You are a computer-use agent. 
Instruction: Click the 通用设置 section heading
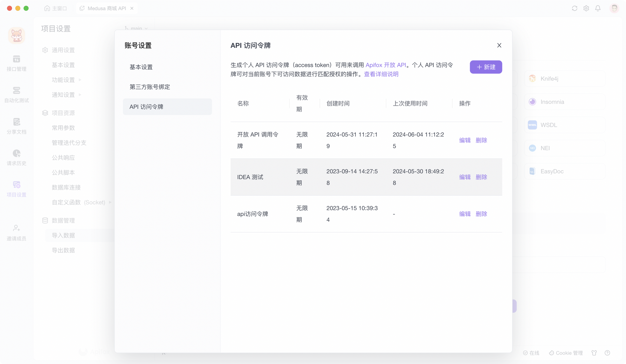click(x=63, y=50)
